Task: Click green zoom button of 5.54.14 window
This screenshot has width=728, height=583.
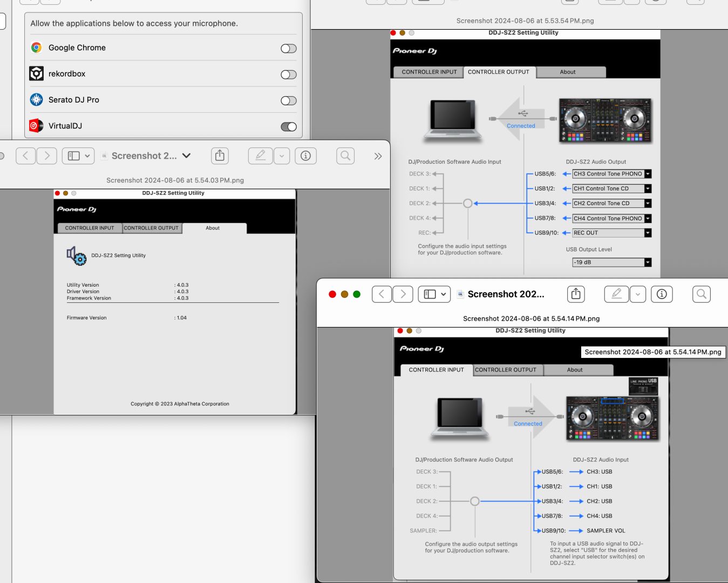Action: tap(357, 294)
